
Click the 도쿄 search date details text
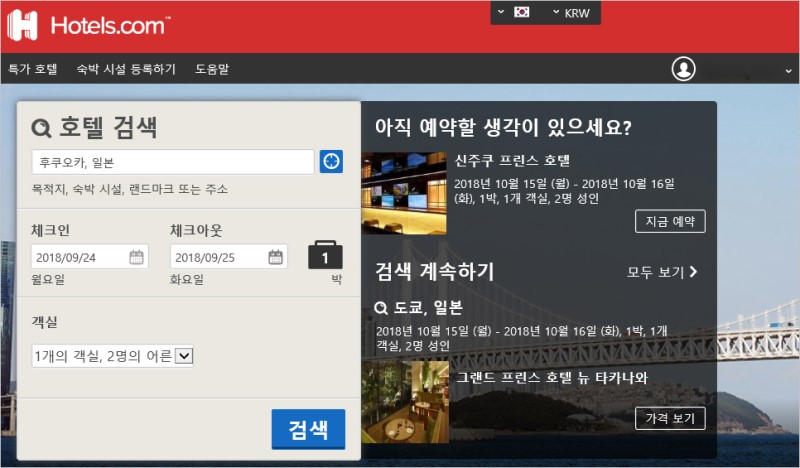pos(521,338)
